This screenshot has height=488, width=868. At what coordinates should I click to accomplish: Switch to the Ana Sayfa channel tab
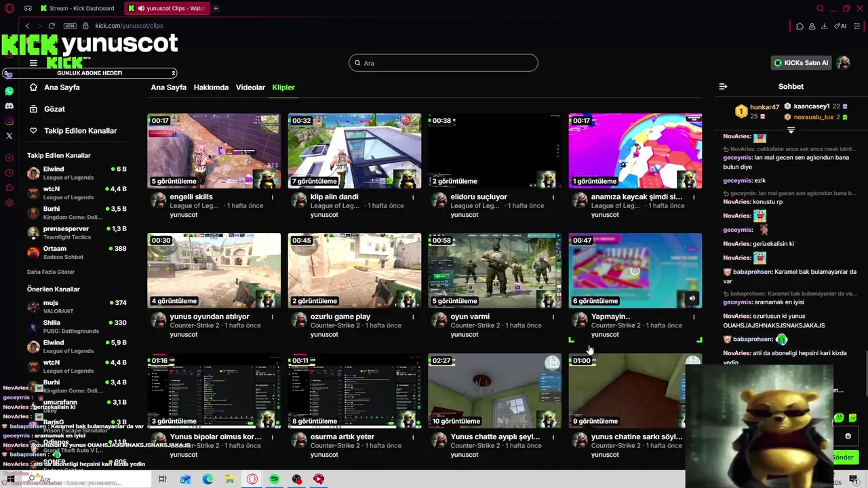coord(168,87)
